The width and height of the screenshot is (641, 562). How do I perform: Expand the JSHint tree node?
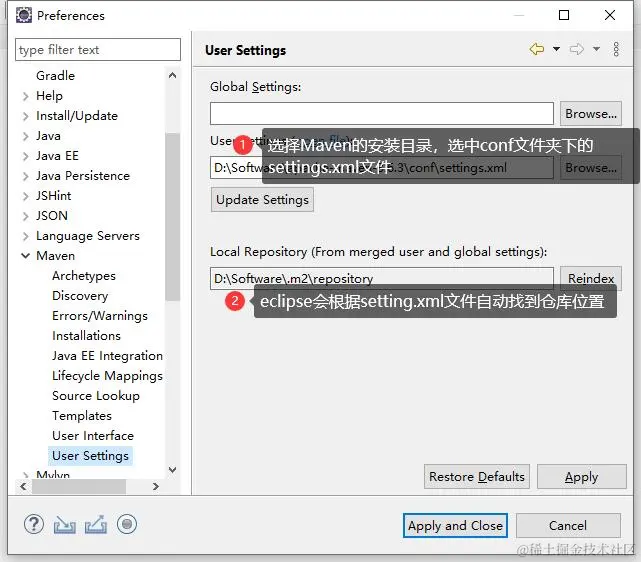(x=26, y=196)
